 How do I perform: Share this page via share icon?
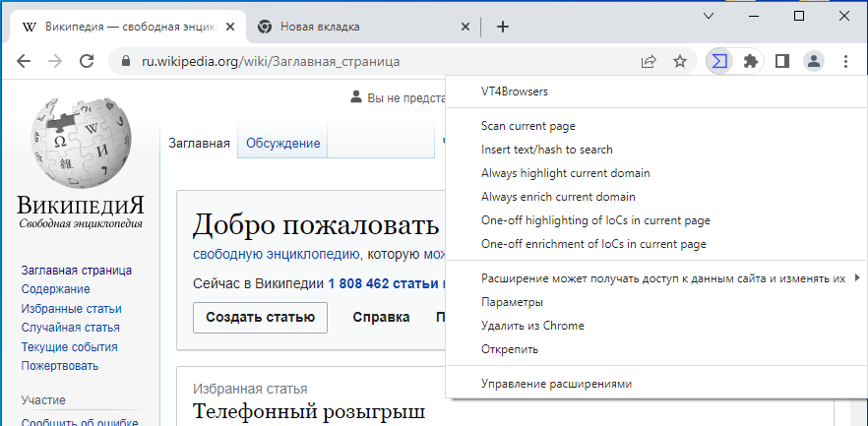pos(649,61)
